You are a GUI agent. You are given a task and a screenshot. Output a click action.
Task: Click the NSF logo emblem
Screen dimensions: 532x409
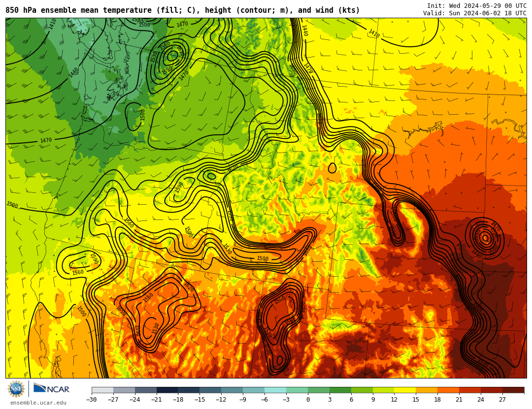coord(16,389)
